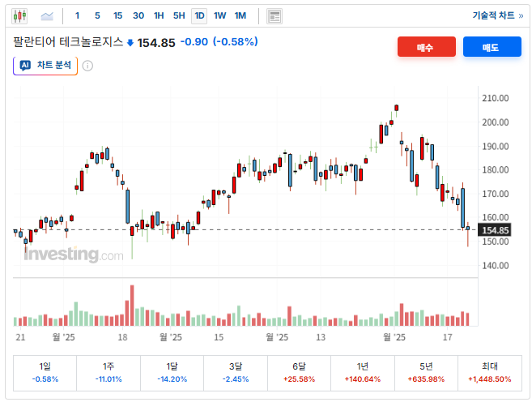The width and height of the screenshot is (532, 402).
Task: Click the tallest red volume bar
Action: click(x=132, y=306)
